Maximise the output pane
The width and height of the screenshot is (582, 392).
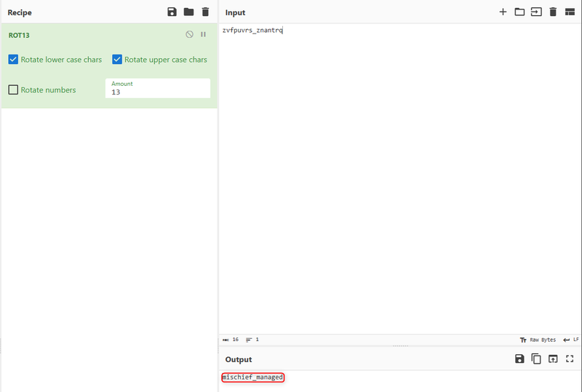pyautogui.click(x=570, y=359)
